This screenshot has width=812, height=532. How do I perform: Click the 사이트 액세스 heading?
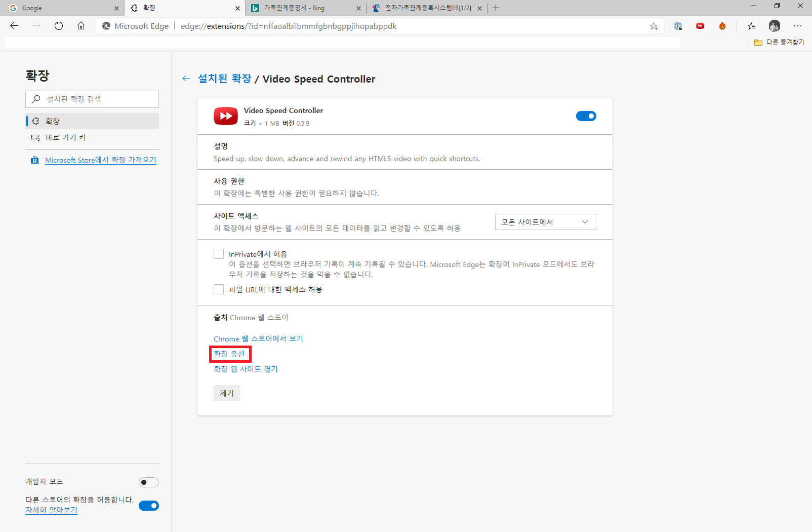[236, 216]
